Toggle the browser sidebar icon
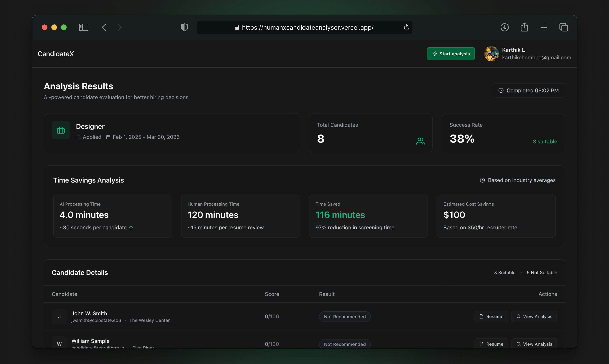The image size is (609, 364). point(83,27)
